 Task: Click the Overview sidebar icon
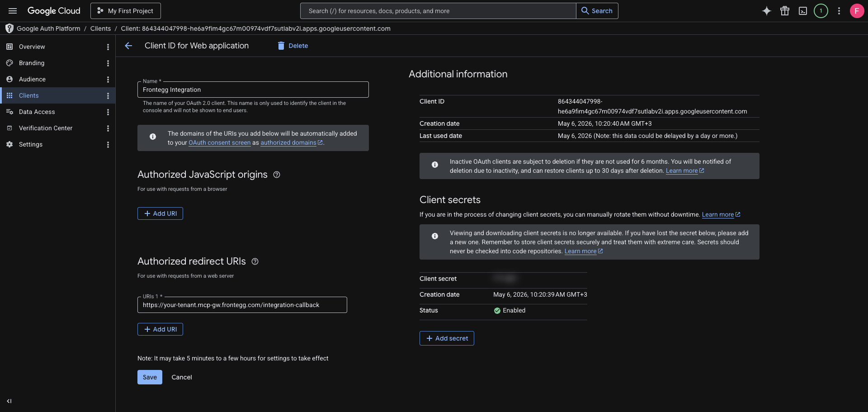[9, 47]
